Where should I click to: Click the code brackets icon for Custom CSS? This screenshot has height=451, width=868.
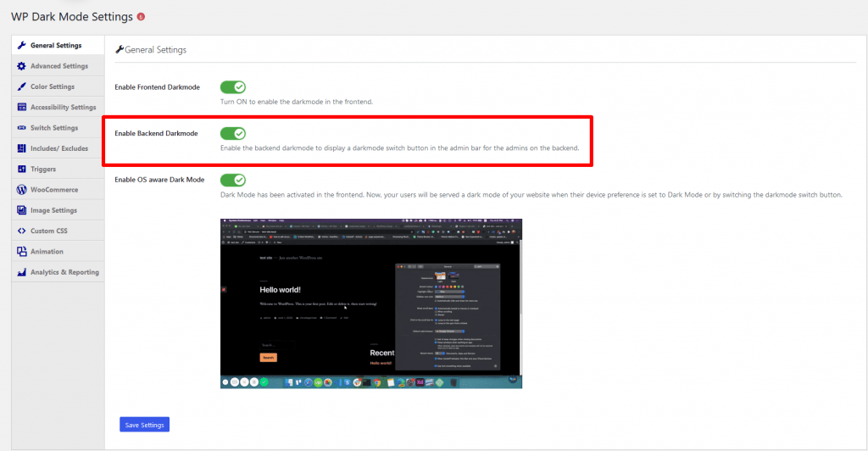(21, 231)
